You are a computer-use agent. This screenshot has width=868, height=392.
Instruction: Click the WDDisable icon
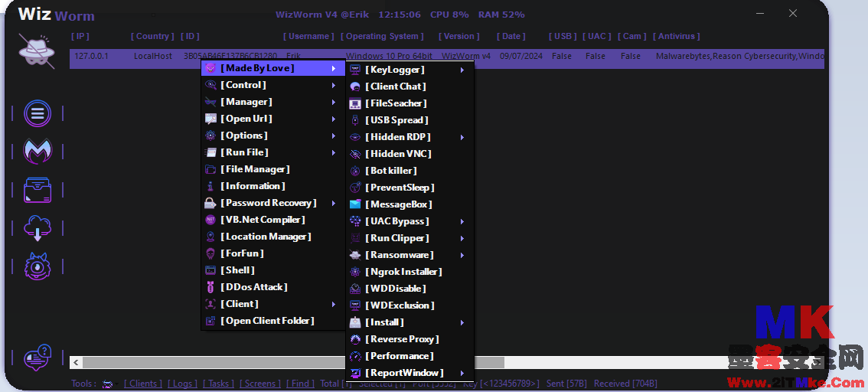pyautogui.click(x=355, y=289)
